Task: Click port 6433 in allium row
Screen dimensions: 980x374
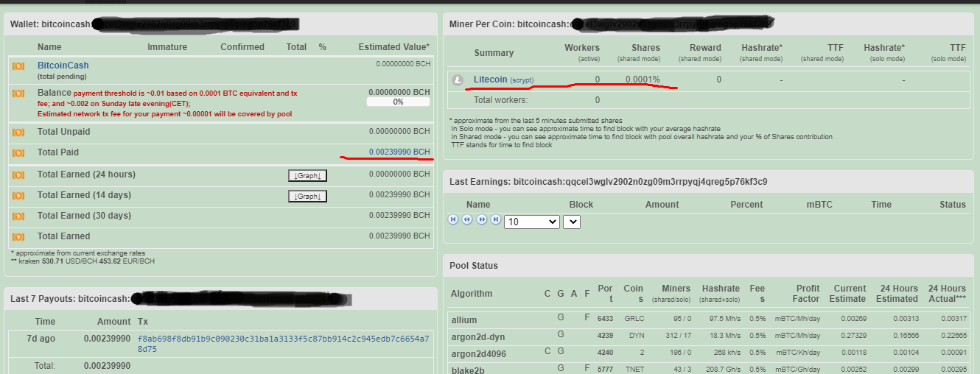Action: 605,320
